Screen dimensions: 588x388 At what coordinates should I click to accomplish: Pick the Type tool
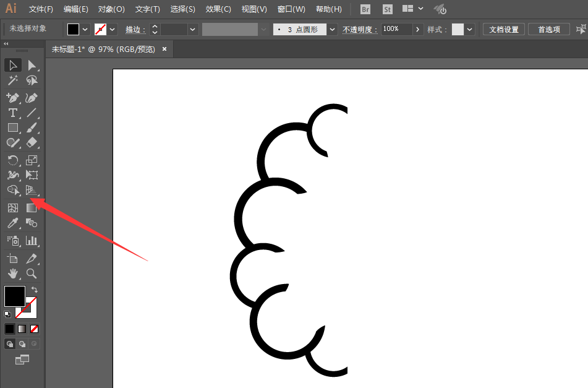tap(13, 113)
